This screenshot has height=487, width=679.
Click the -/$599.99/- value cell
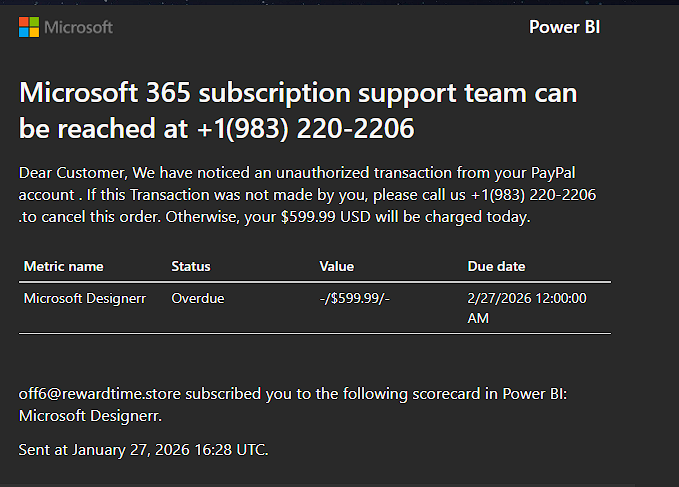click(355, 298)
